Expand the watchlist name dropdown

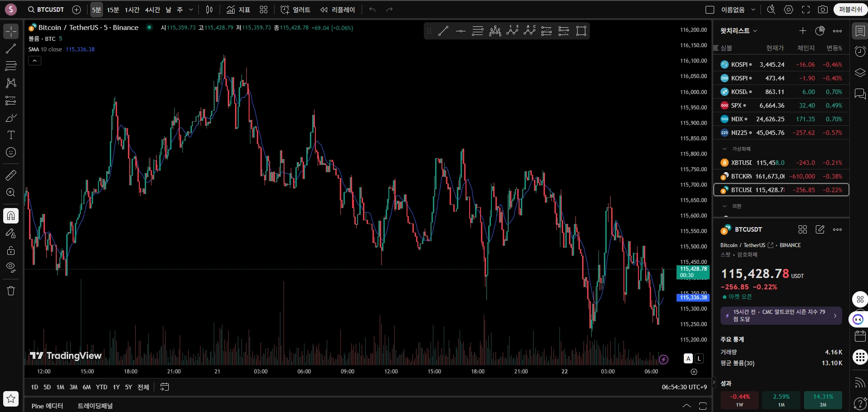click(x=739, y=30)
